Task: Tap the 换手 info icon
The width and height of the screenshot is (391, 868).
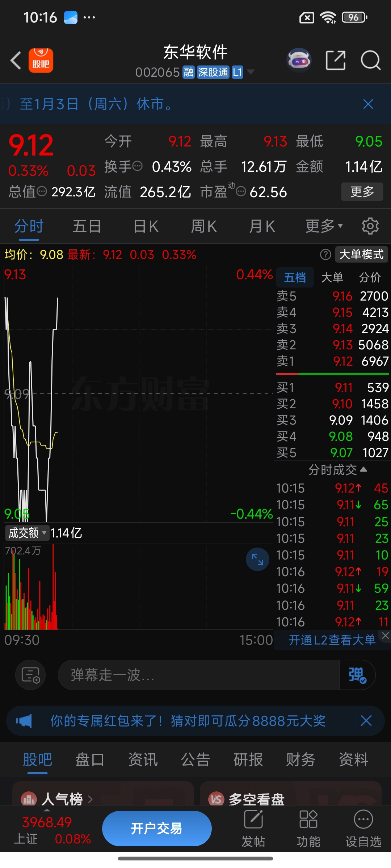Action: (138, 166)
